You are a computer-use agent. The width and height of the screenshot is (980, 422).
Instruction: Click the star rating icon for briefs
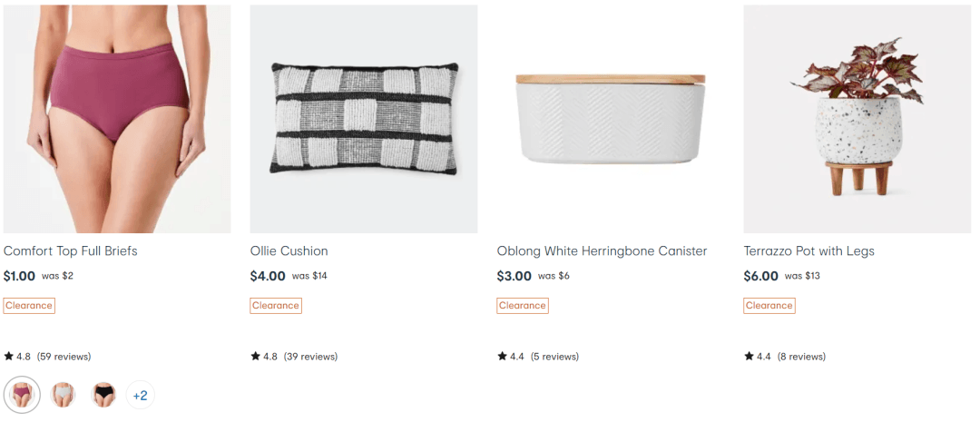tap(8, 357)
